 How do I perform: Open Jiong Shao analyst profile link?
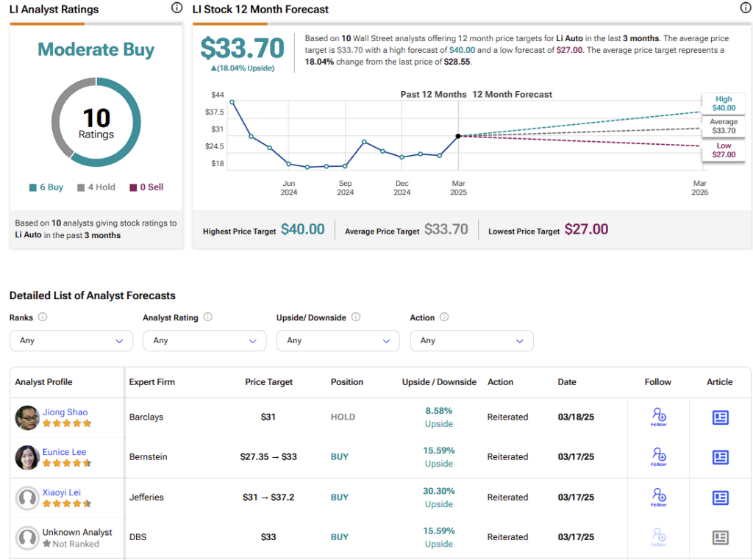(x=65, y=412)
